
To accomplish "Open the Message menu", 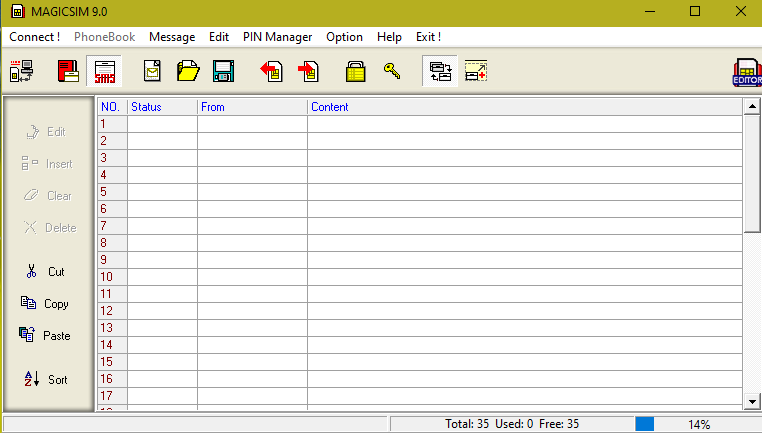I will click(172, 37).
